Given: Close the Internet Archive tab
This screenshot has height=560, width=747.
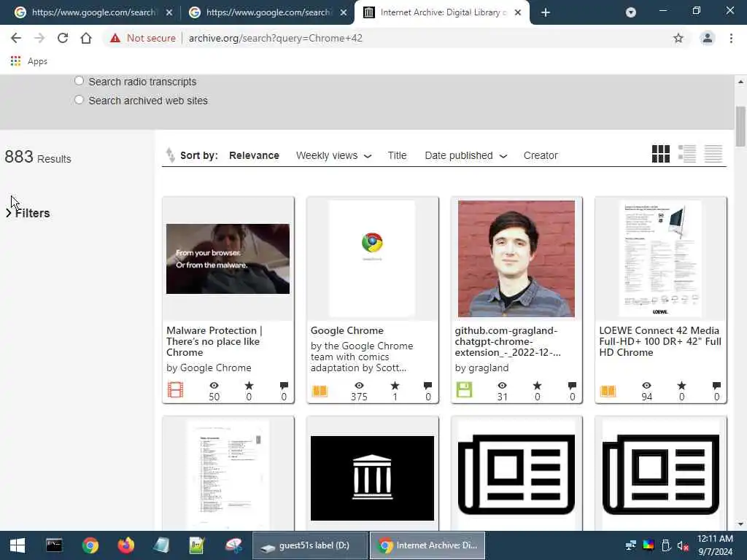Looking at the screenshot, I should click(x=518, y=12).
